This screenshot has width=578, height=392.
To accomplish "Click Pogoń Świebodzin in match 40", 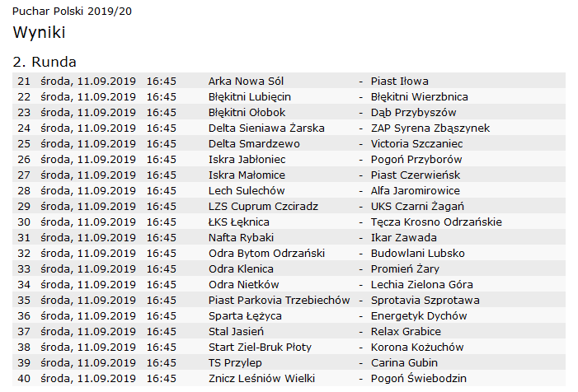I will 419,378.
